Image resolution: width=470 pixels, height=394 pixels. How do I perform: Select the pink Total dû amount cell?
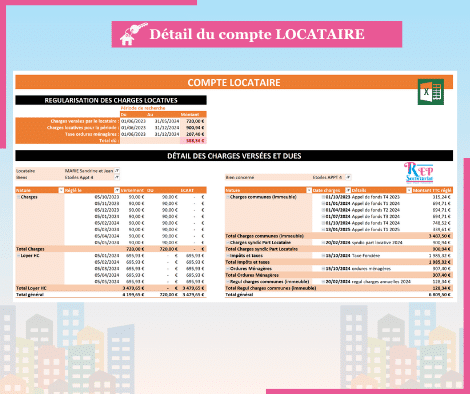point(193,141)
